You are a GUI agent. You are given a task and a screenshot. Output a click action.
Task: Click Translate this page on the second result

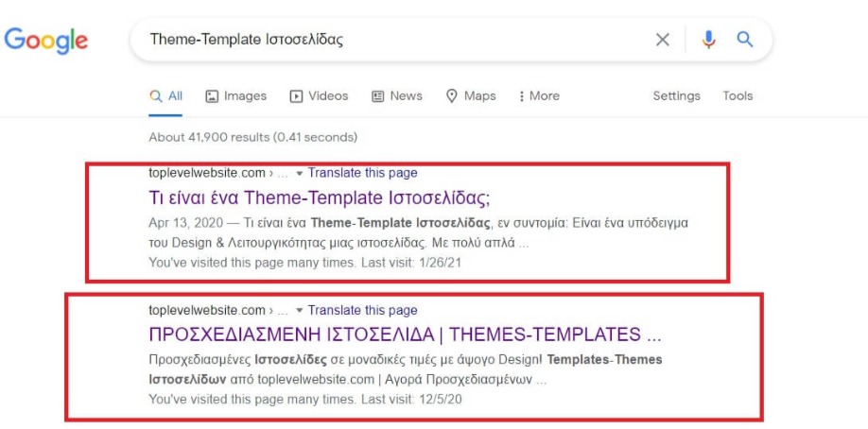pos(362,310)
